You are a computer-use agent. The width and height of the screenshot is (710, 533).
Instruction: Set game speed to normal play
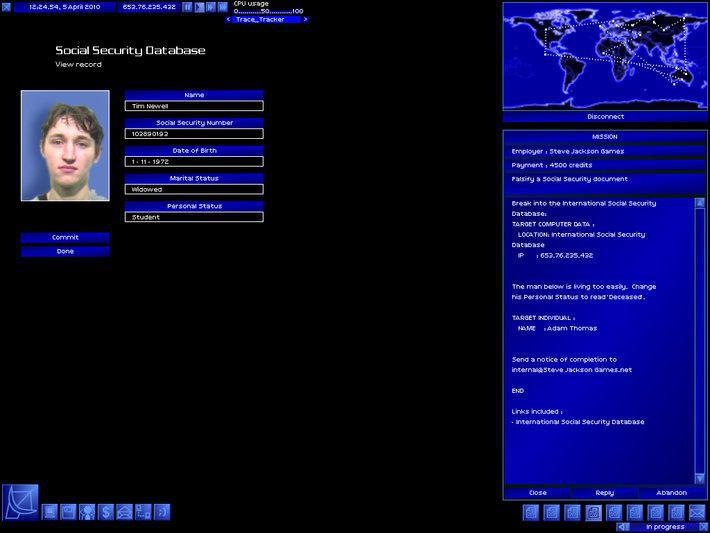[199, 7]
